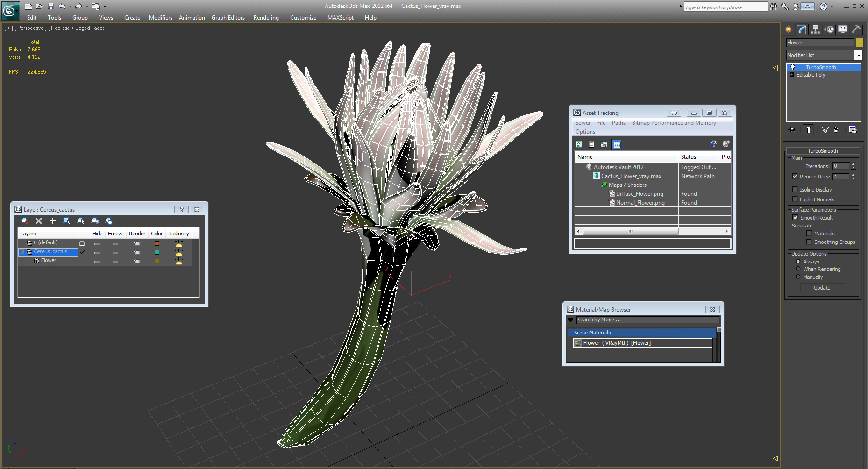Click Add Selected Objects plus icon in Layer dialog
Viewport: 868px width, 469px height.
coord(53,221)
